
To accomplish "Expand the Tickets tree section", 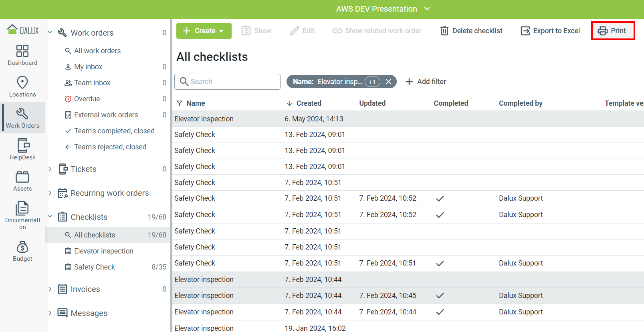I will click(x=50, y=169).
